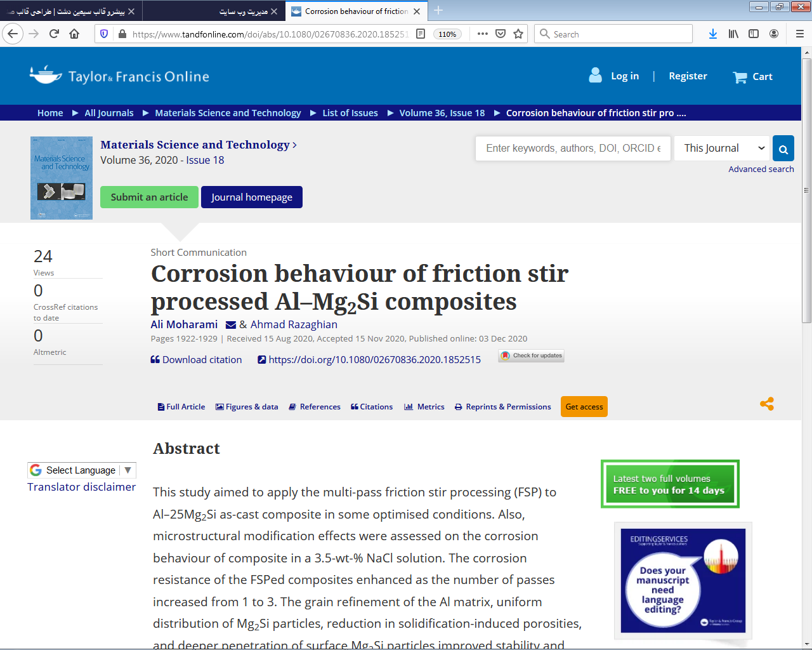
Task: Reload the current page
Action: coord(54,34)
